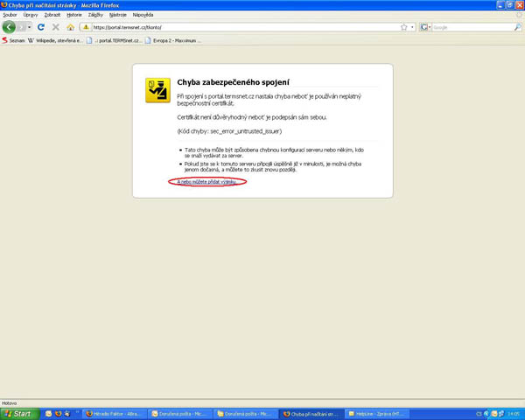Click the search magnifier icon

(x=516, y=27)
